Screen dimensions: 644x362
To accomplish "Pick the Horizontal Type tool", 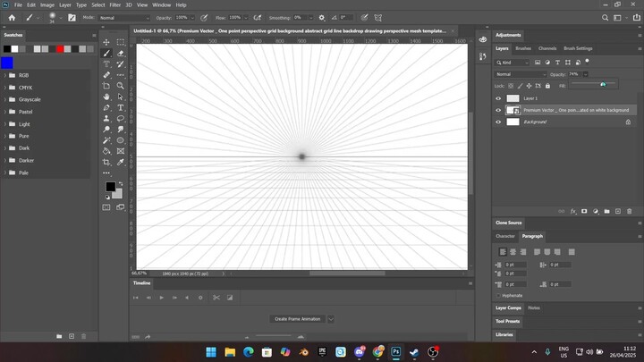I will coord(120,107).
